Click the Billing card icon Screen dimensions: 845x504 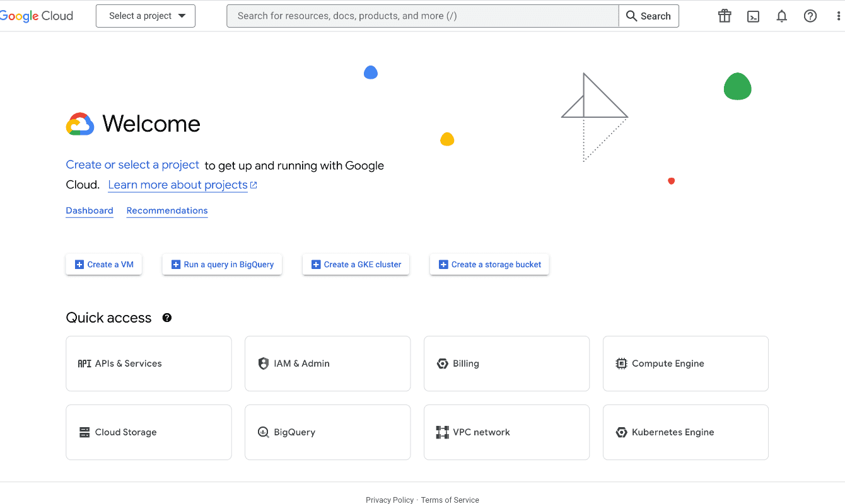click(x=443, y=364)
